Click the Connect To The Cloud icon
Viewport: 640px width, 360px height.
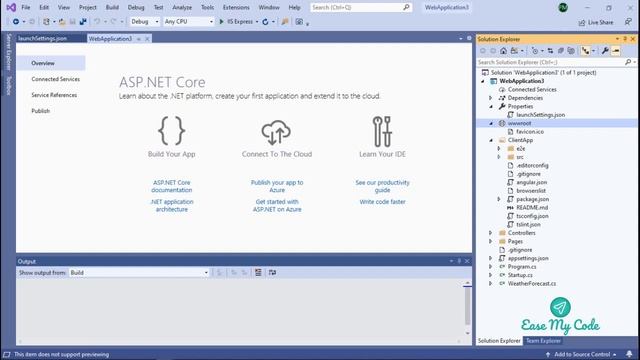[x=276, y=132]
